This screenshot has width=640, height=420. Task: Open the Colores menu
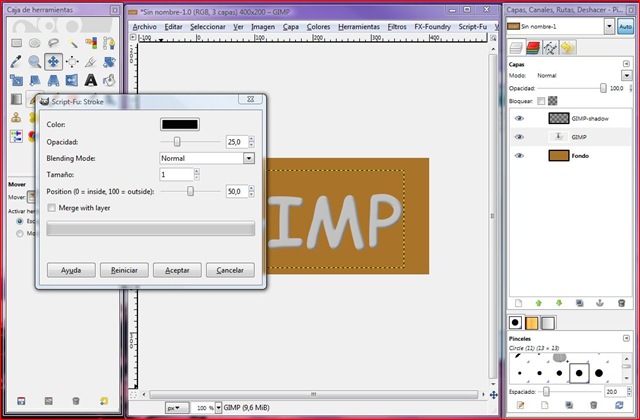(x=318, y=27)
